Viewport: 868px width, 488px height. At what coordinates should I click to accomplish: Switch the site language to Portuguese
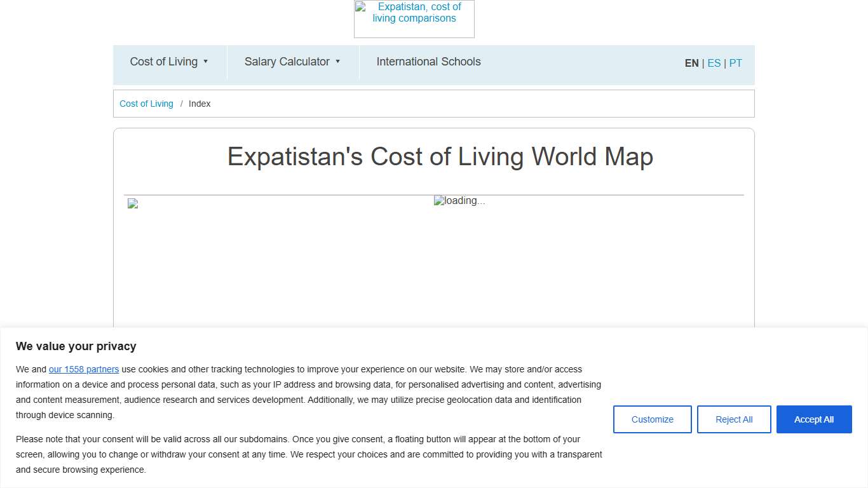point(735,63)
